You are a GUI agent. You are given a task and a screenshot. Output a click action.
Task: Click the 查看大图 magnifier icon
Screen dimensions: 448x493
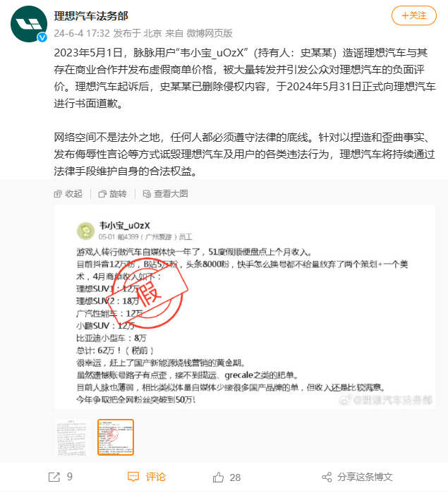[x=147, y=194]
